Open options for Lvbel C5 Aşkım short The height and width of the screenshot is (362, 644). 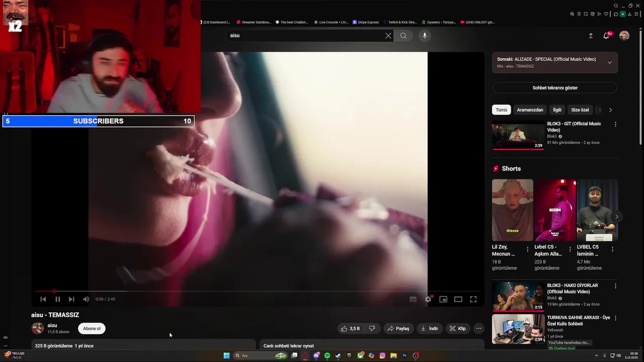[570, 249]
